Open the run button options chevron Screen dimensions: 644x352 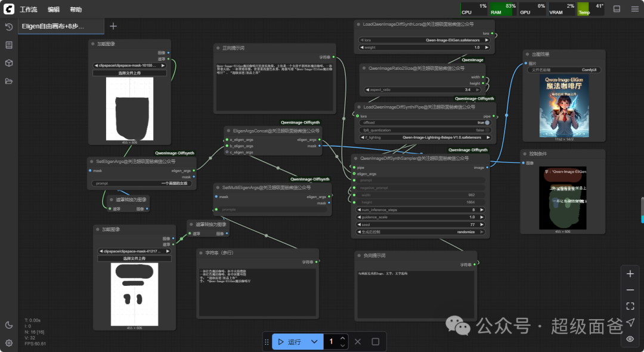[x=314, y=342]
